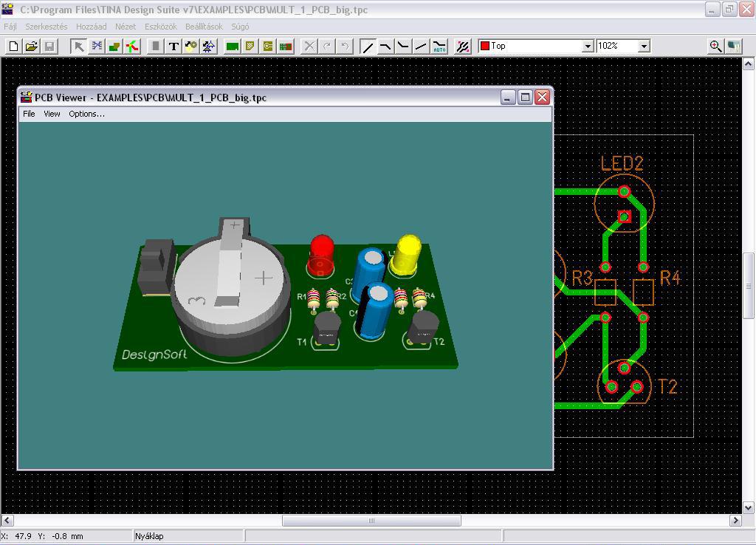Screen dimensions: 756x545
Task: Click the LED2 label on the PCB
Action: pos(622,163)
